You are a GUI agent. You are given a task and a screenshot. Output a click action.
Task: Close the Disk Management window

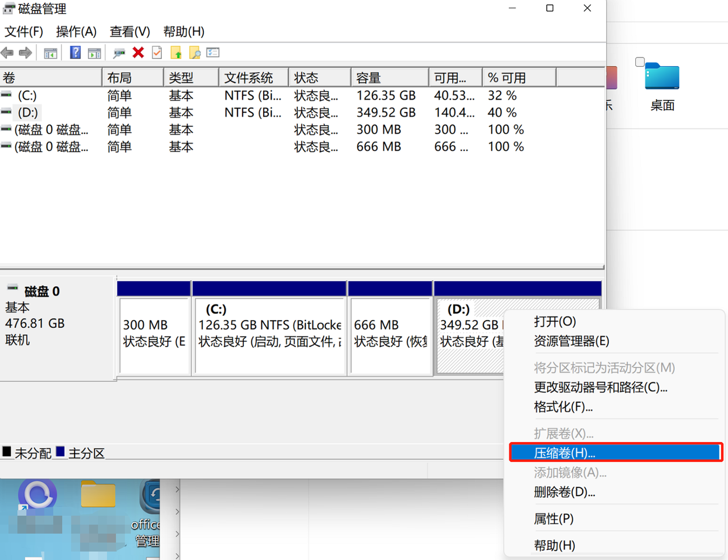coord(587,8)
